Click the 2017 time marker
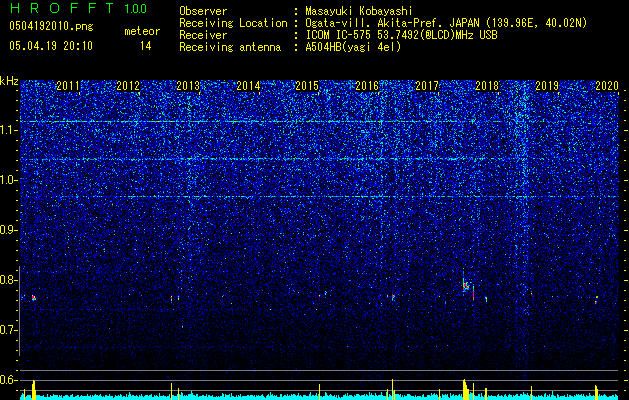Screen dimensions: 629x400 click(x=427, y=85)
